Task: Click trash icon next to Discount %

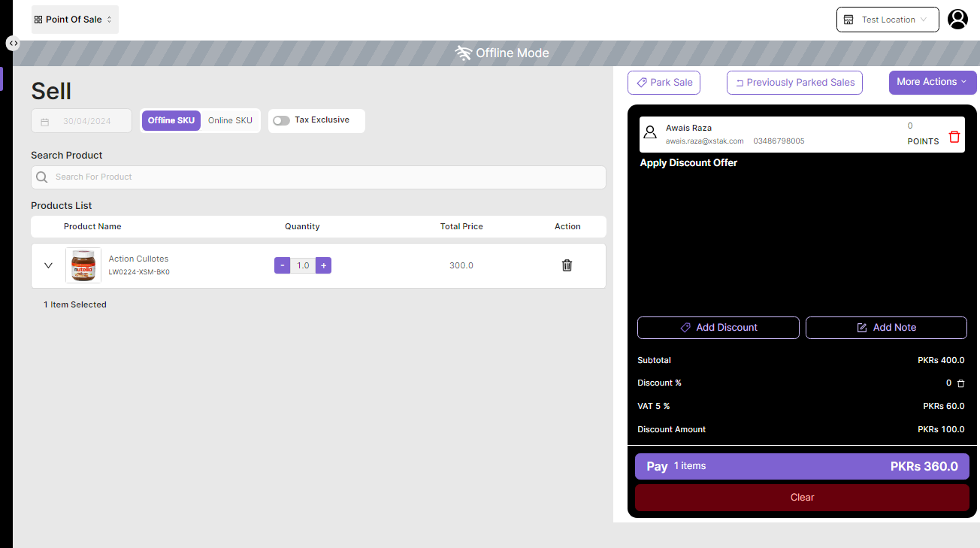Action: (x=960, y=383)
